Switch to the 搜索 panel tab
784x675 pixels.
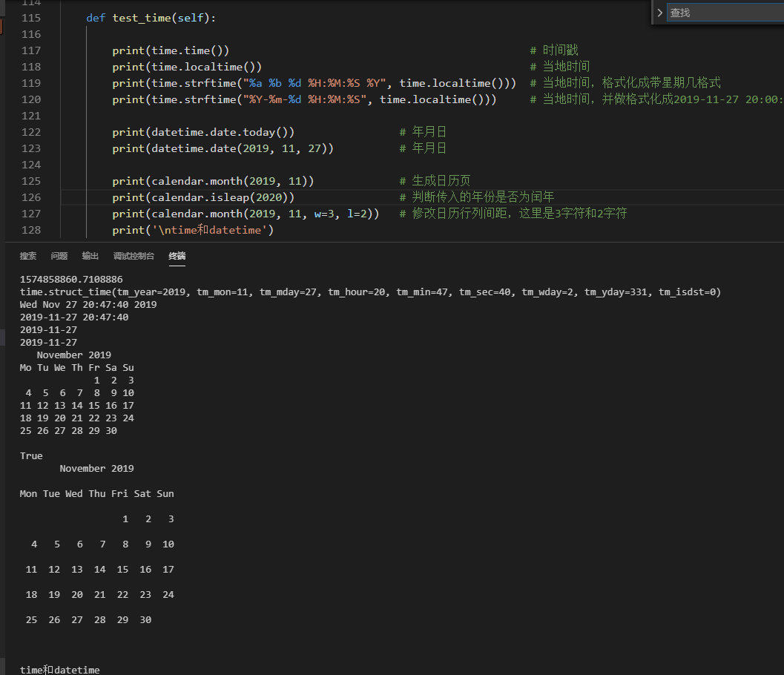tap(28, 256)
